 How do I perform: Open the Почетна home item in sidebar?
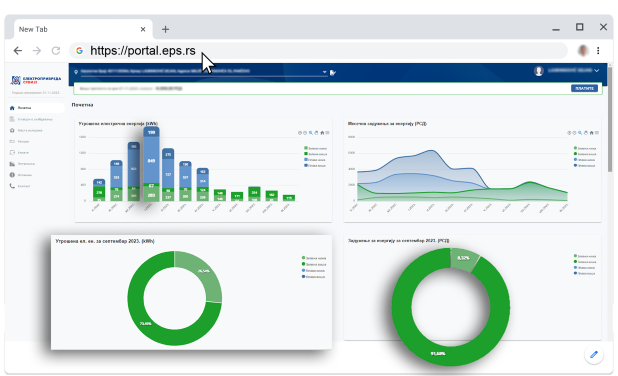35,108
